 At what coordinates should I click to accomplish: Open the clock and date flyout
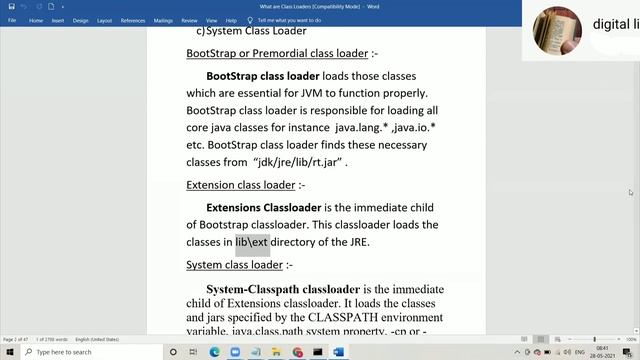click(x=602, y=352)
